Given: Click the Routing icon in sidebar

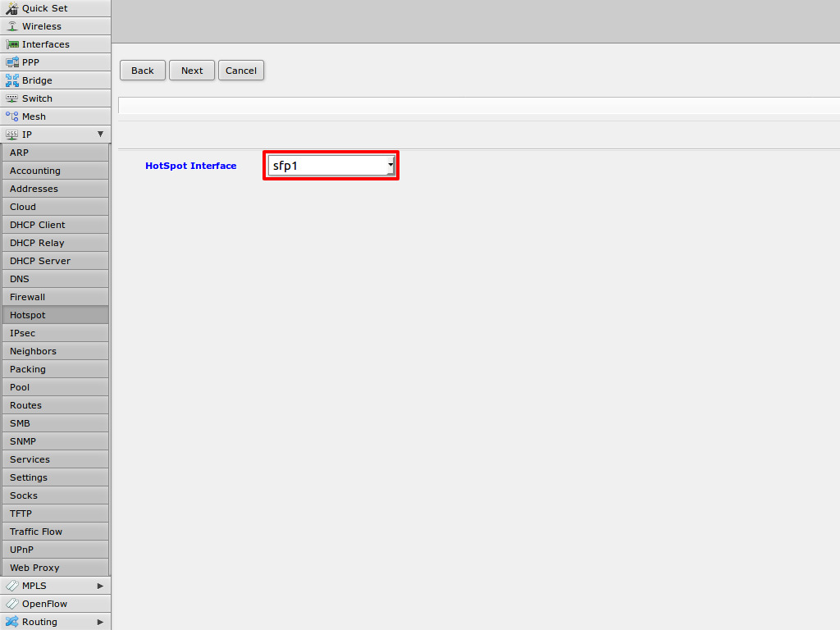Looking at the screenshot, I should tap(11, 622).
